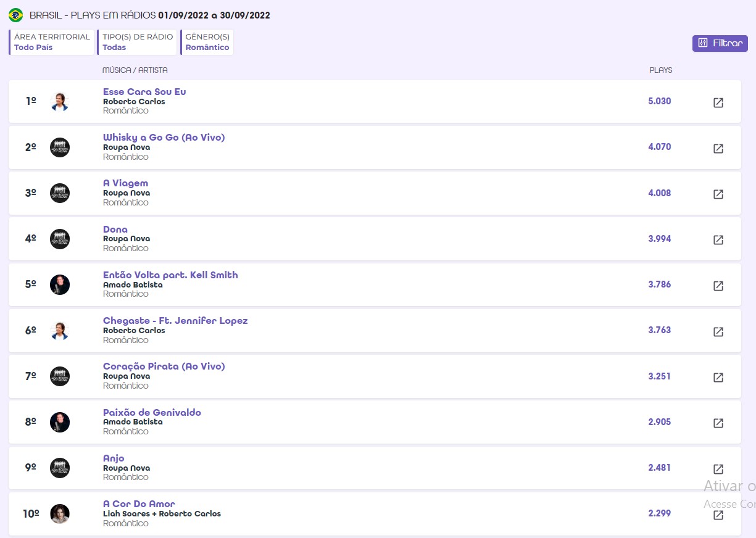The image size is (756, 538).
Task: Click rank number 1º
Action: tap(31, 101)
